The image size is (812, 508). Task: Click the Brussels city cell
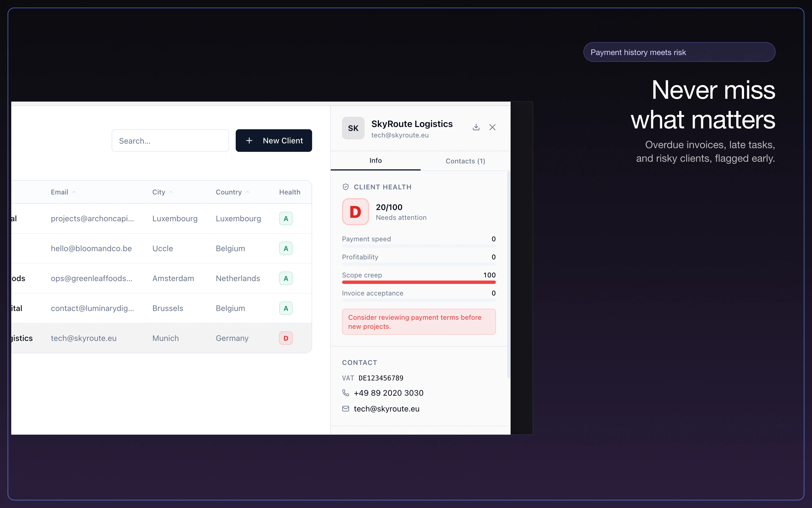point(168,308)
